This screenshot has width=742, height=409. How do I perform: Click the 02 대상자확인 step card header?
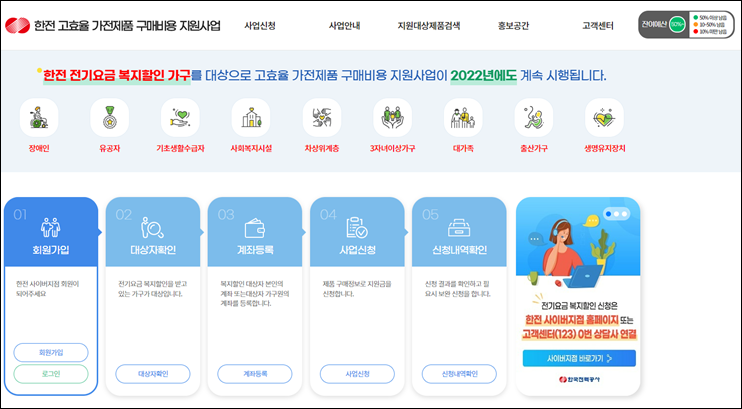(x=152, y=232)
